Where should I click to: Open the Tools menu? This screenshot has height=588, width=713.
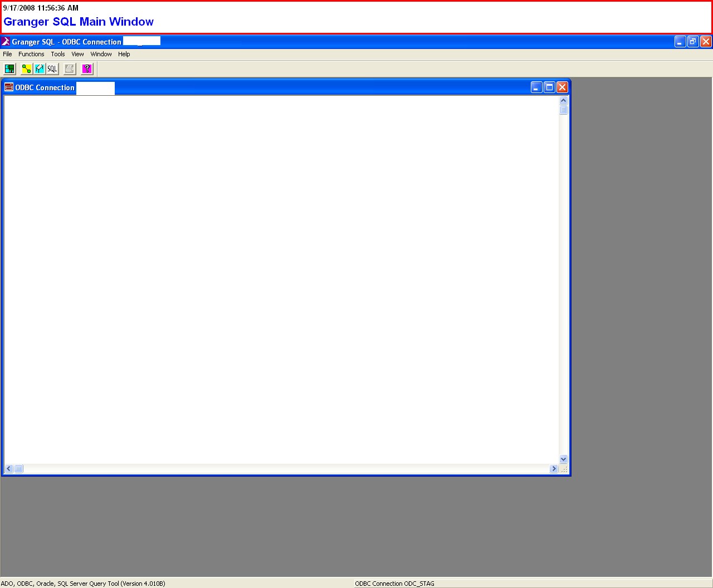[58, 54]
